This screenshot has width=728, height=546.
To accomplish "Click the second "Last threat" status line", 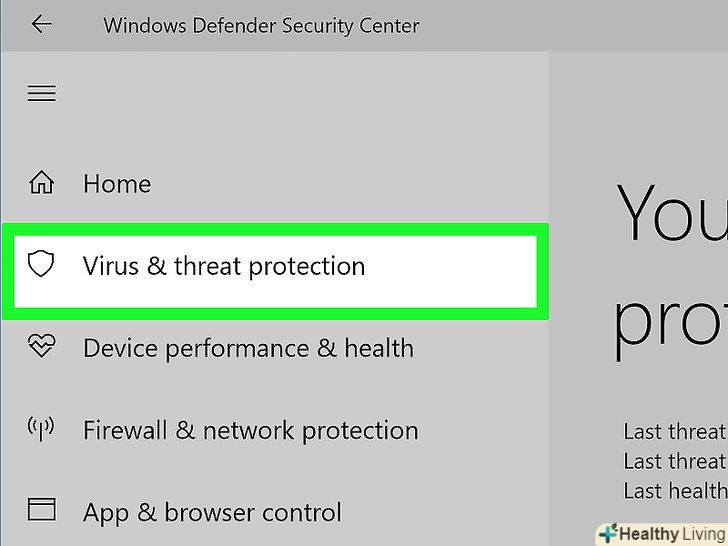I will pyautogui.click(x=674, y=462).
